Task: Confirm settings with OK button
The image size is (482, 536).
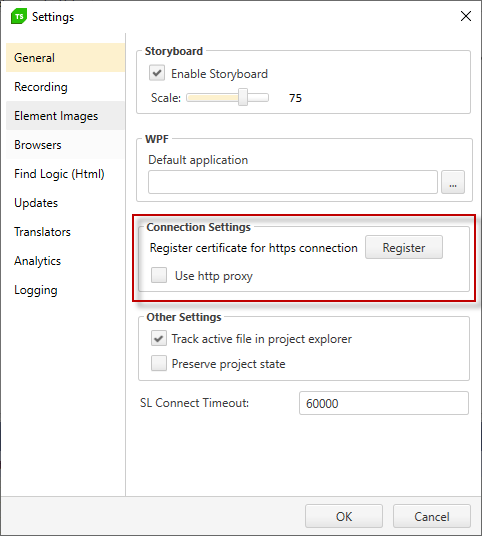Action: click(x=344, y=516)
